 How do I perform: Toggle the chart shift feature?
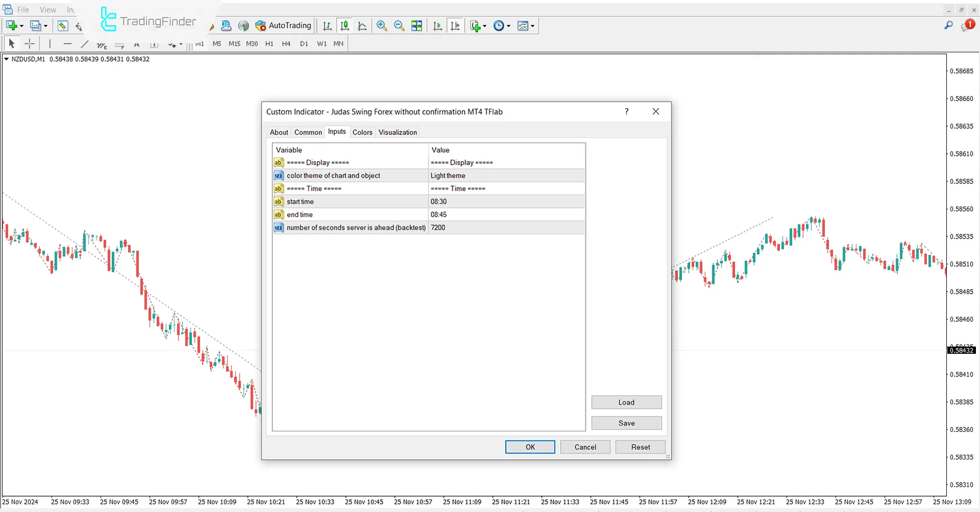tap(456, 25)
